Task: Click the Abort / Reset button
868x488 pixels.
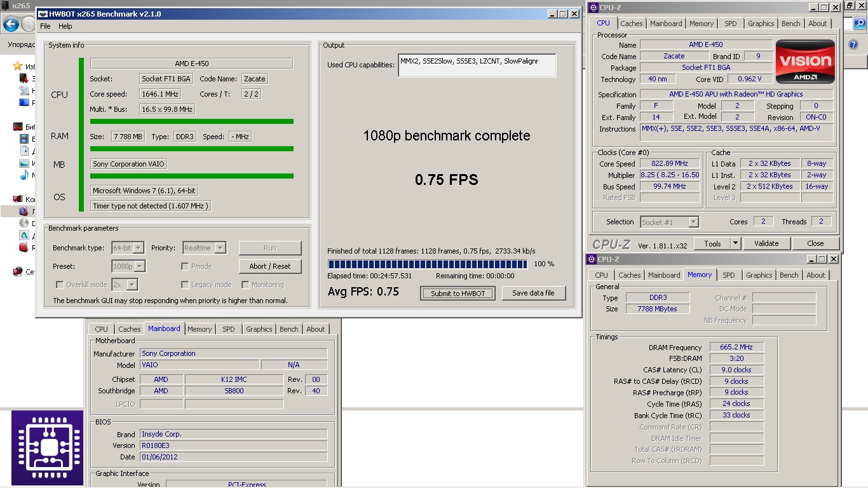Action: pyautogui.click(x=270, y=266)
